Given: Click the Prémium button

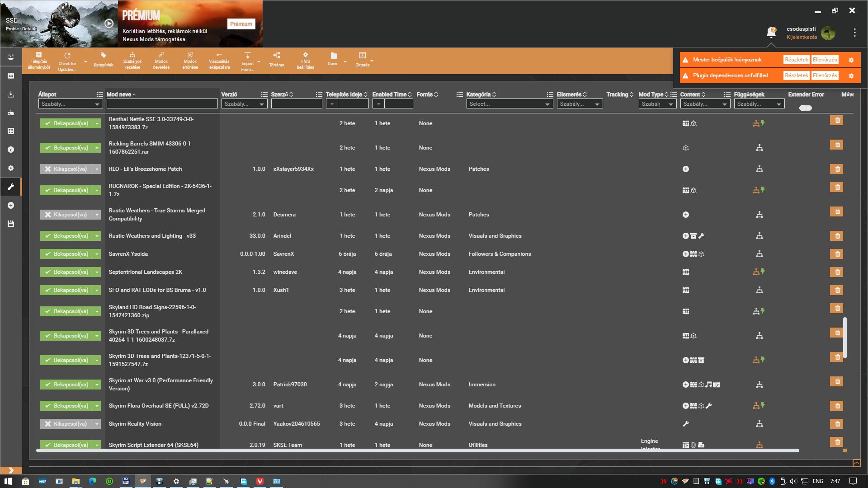Looking at the screenshot, I should click(241, 24).
